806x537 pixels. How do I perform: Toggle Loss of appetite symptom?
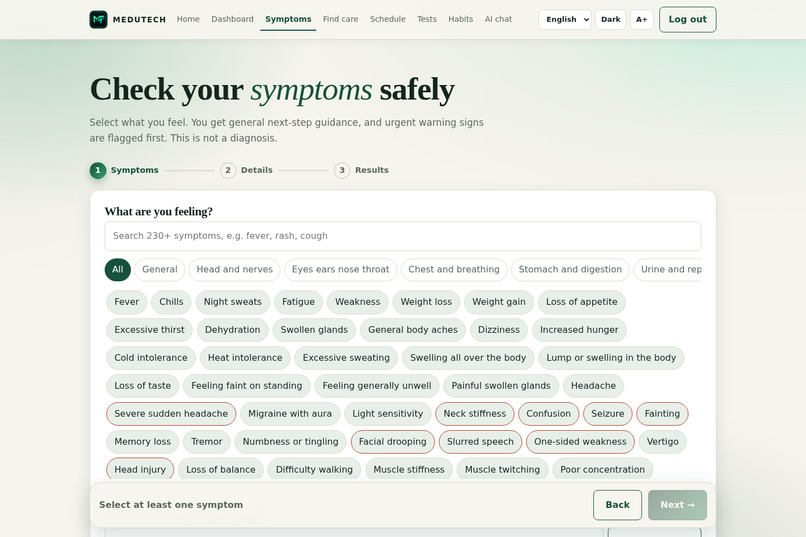[x=581, y=302]
